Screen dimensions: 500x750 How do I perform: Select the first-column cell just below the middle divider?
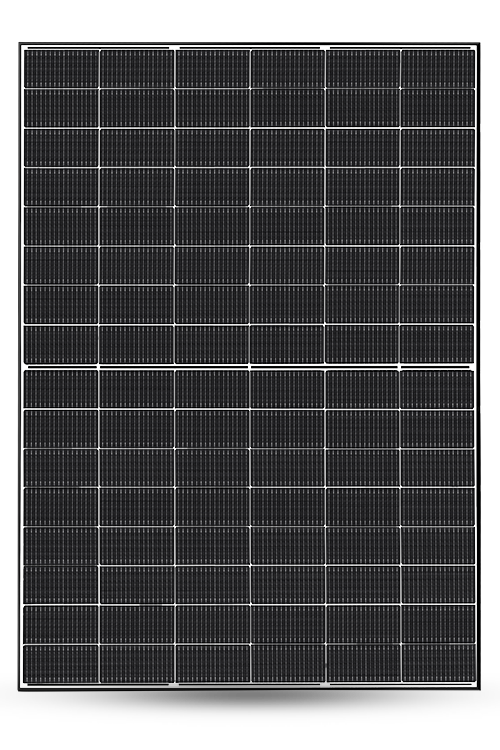coord(61,389)
